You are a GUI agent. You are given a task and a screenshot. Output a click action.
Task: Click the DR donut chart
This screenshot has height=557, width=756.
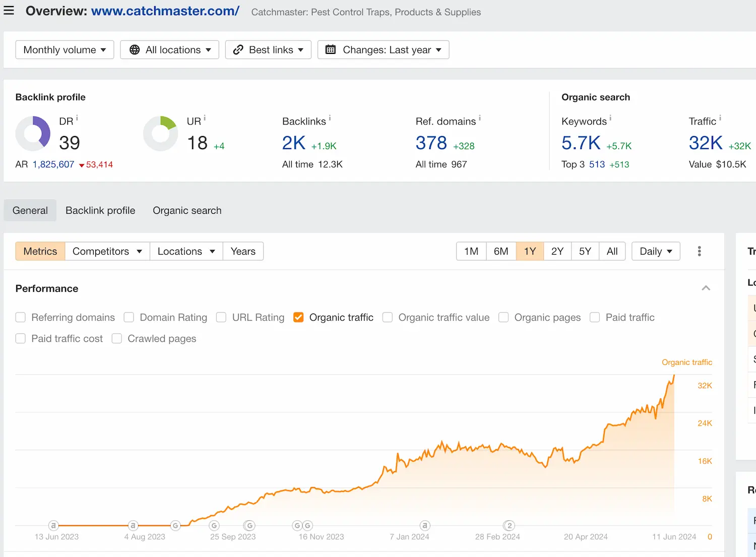coord(33,134)
